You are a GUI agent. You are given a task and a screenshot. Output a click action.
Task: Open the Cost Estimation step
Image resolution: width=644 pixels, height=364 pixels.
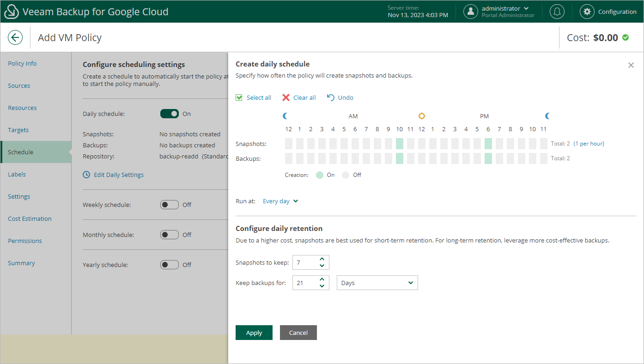[x=30, y=218]
